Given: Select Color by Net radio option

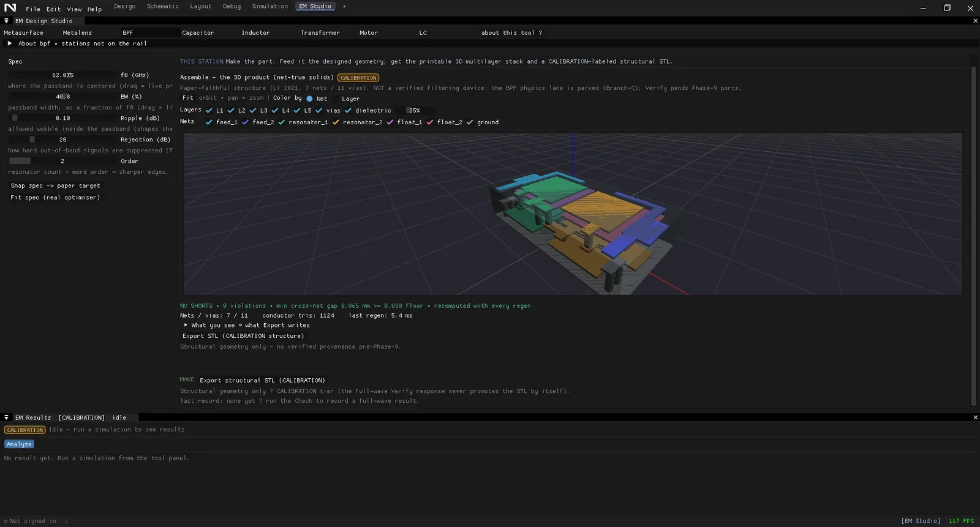Looking at the screenshot, I should click(x=309, y=99).
